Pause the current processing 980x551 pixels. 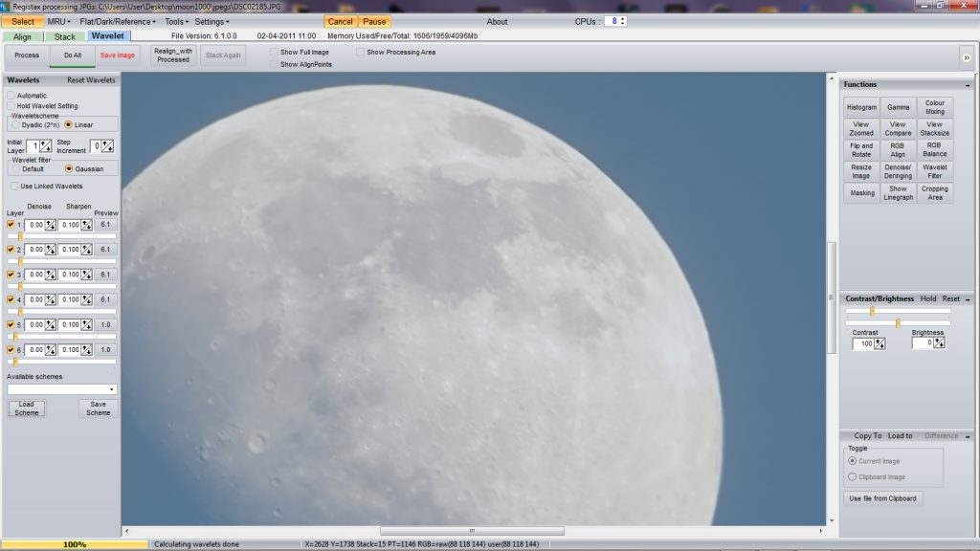(374, 22)
